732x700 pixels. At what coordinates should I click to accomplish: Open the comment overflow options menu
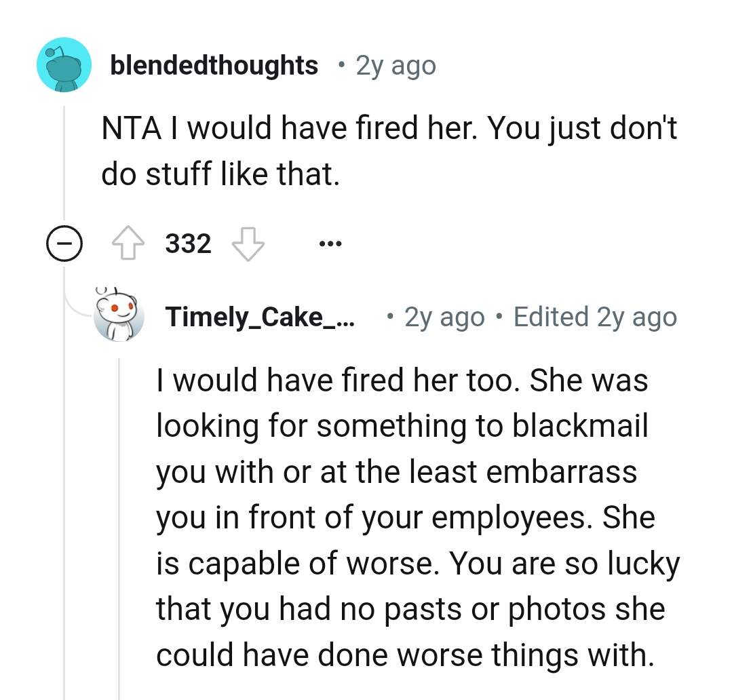point(330,243)
